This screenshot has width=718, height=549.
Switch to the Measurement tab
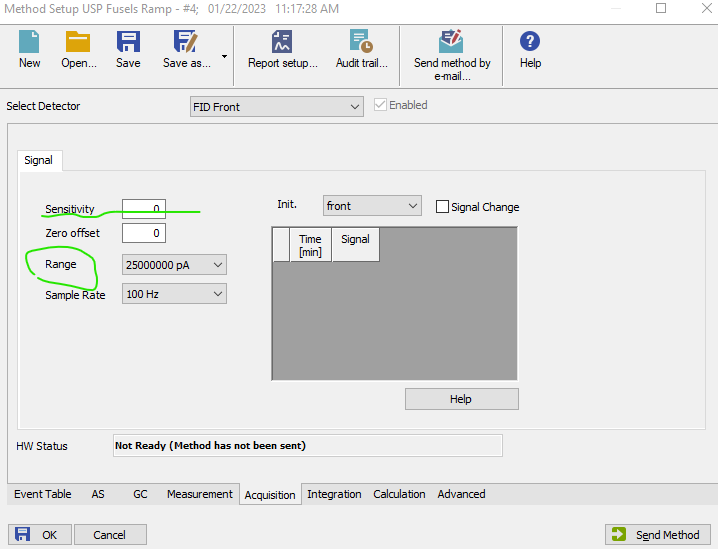click(x=200, y=494)
